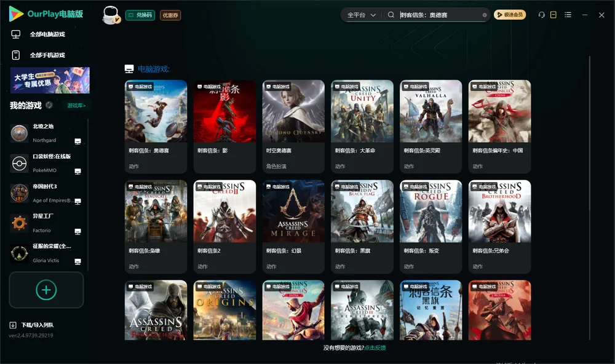Click the PC icon on Factorio row

coord(77,231)
